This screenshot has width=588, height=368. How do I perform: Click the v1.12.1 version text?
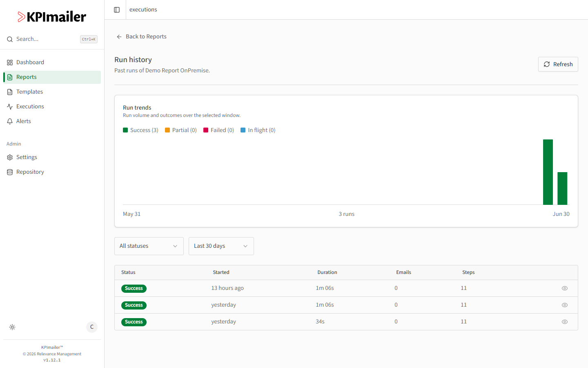coord(52,360)
